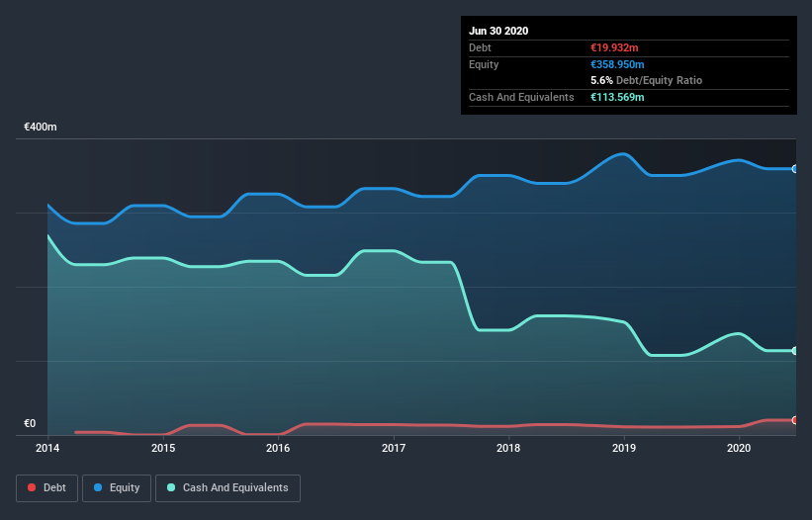Screen dimensions: 812x520
Task: Select the 2018 x-axis label
Action: pyautogui.click(x=508, y=448)
